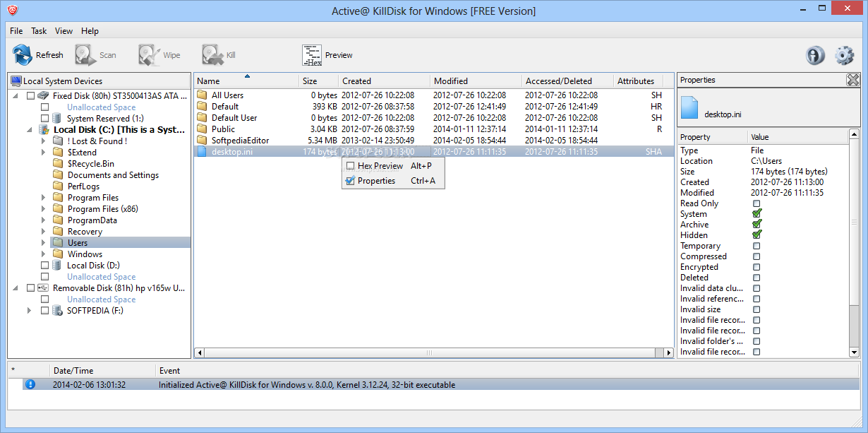This screenshot has height=433, width=868.
Task: Select the Users folder in tree
Action: (x=78, y=243)
